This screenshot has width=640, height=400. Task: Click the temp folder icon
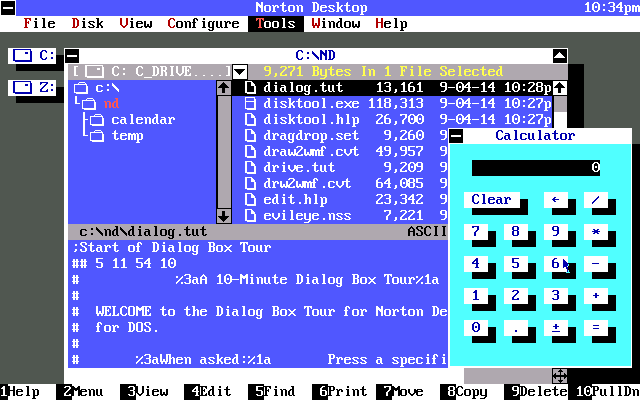(97, 136)
